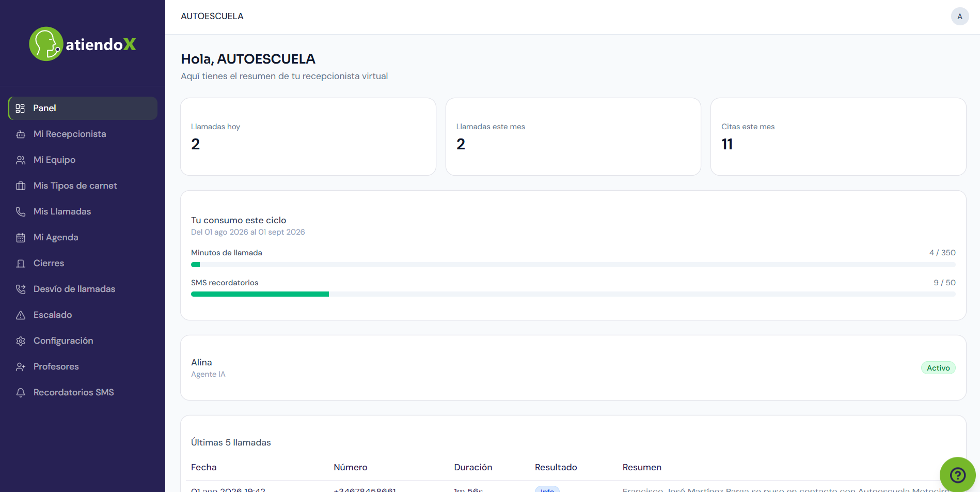Click 'Tu consumo este ciclo' heading
Image resolution: width=980 pixels, height=492 pixels.
(x=239, y=220)
